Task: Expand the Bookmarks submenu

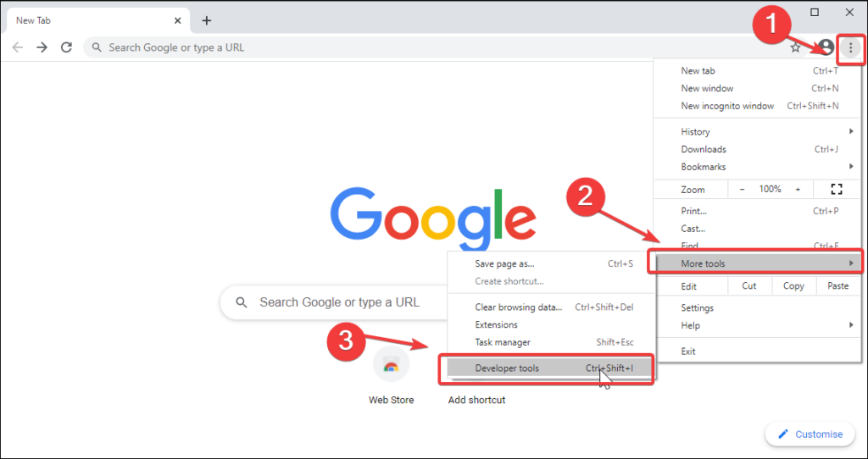Action: (757, 167)
